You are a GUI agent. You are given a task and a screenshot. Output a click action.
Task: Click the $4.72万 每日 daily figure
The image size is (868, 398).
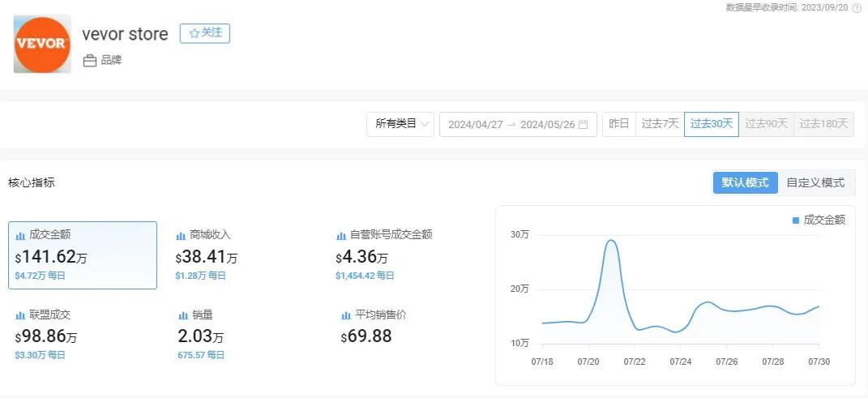(41, 275)
